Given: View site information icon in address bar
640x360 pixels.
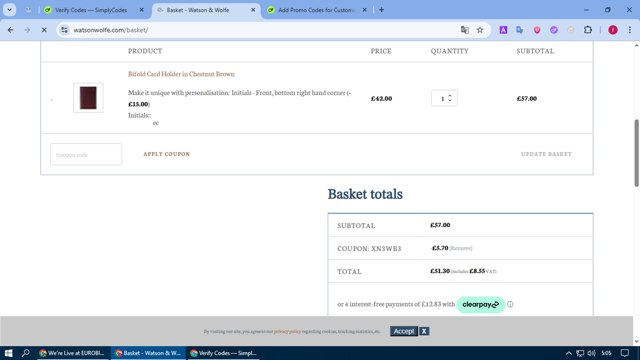Looking at the screenshot, I should coord(64,30).
